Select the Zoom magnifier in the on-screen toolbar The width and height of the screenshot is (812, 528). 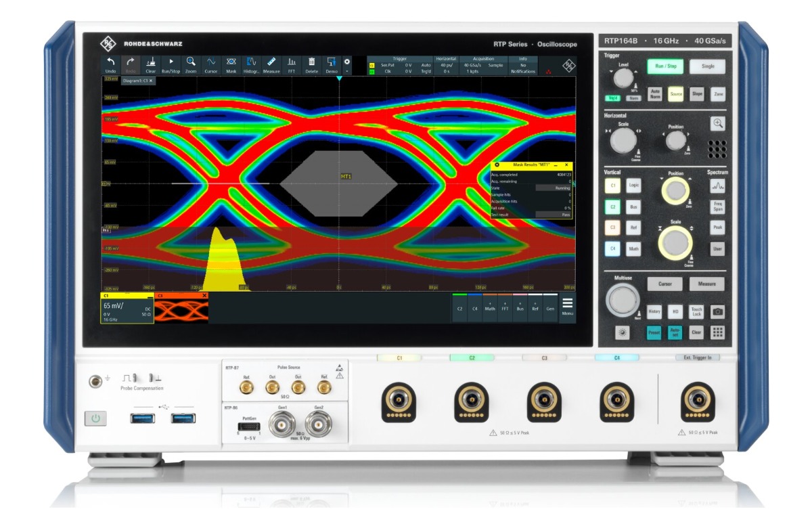(x=191, y=64)
